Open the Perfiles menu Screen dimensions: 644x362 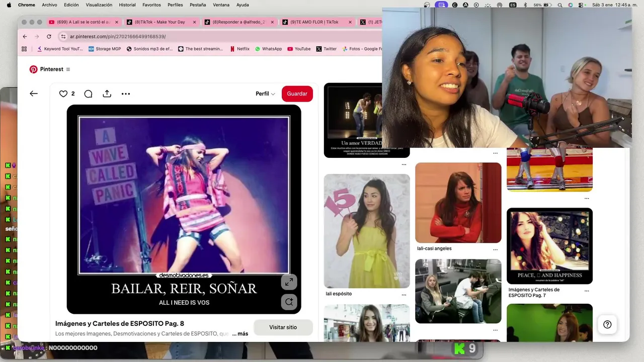tap(175, 5)
